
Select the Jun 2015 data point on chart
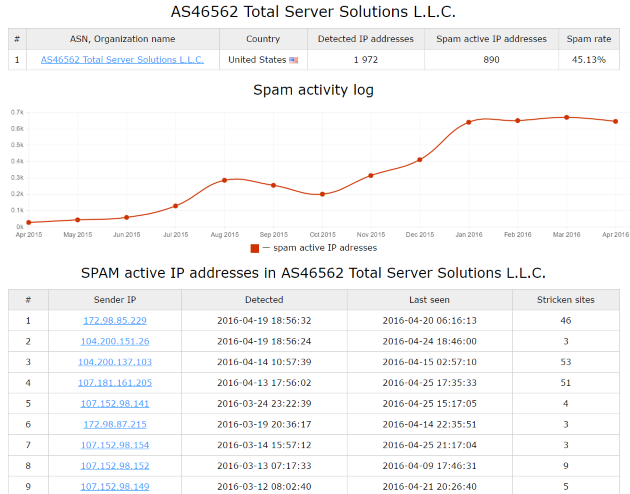[x=127, y=217]
